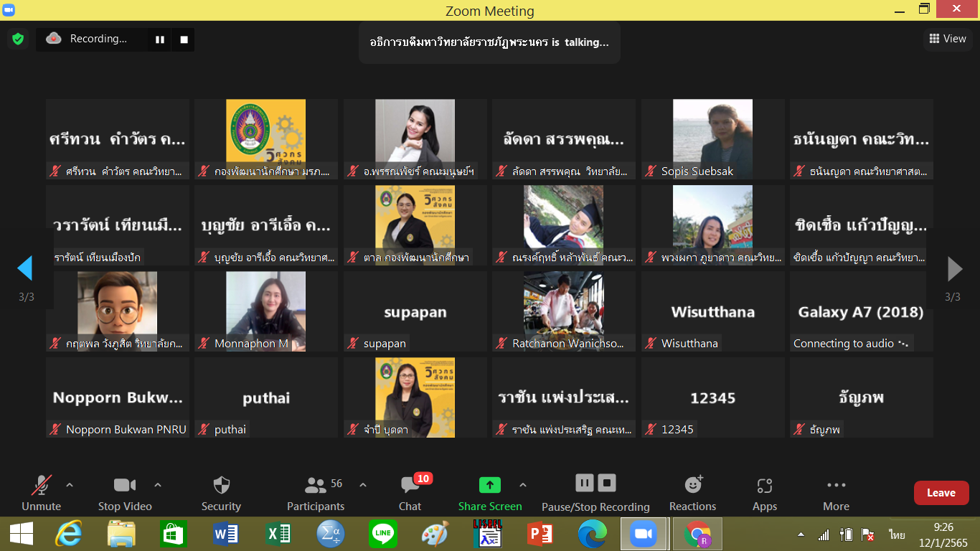Expand audio options arrow beside Unmute

tap(70, 485)
